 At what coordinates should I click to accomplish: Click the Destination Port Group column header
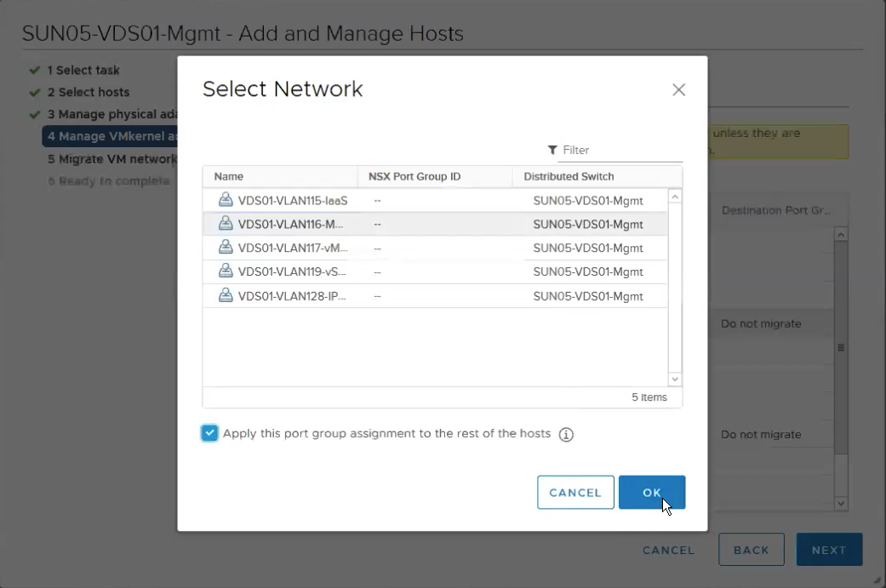pos(776,211)
